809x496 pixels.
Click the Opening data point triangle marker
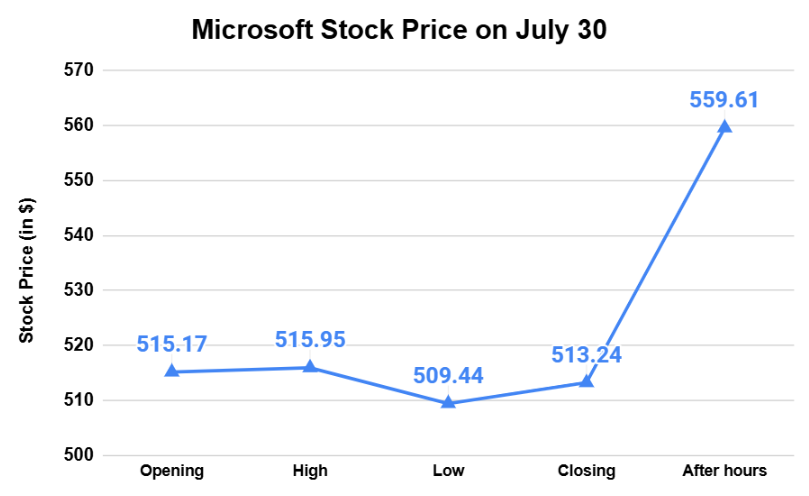coord(172,371)
